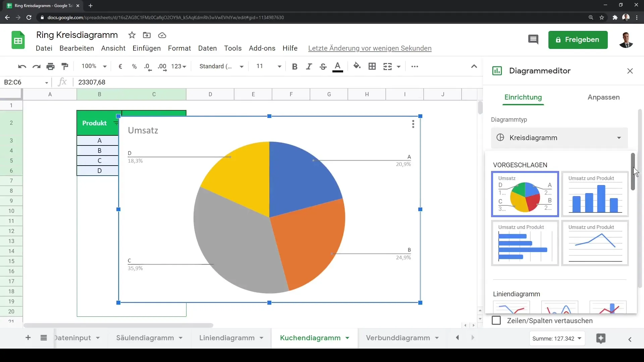Select suggested line chart thumbnail

pyautogui.click(x=595, y=243)
